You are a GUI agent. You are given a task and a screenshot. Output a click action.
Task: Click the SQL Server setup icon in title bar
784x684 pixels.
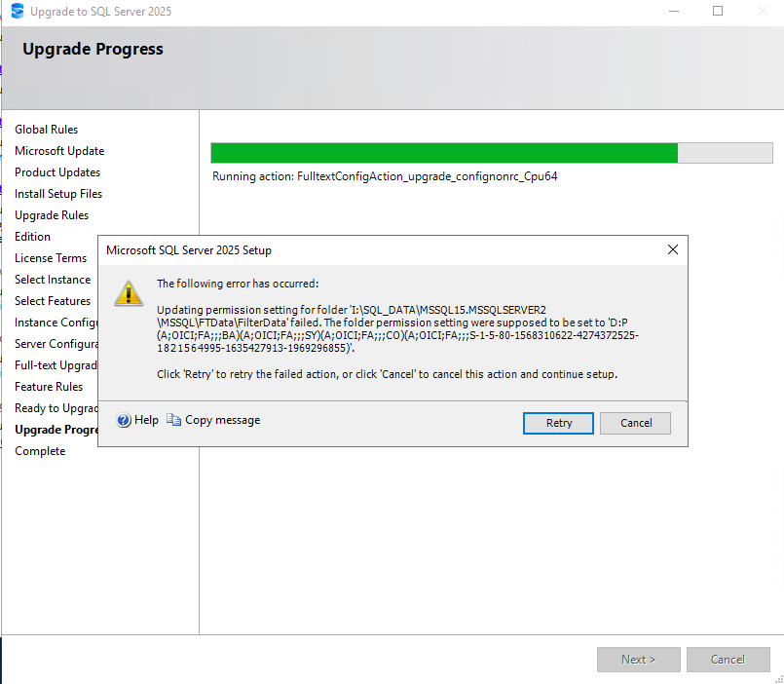(18, 11)
